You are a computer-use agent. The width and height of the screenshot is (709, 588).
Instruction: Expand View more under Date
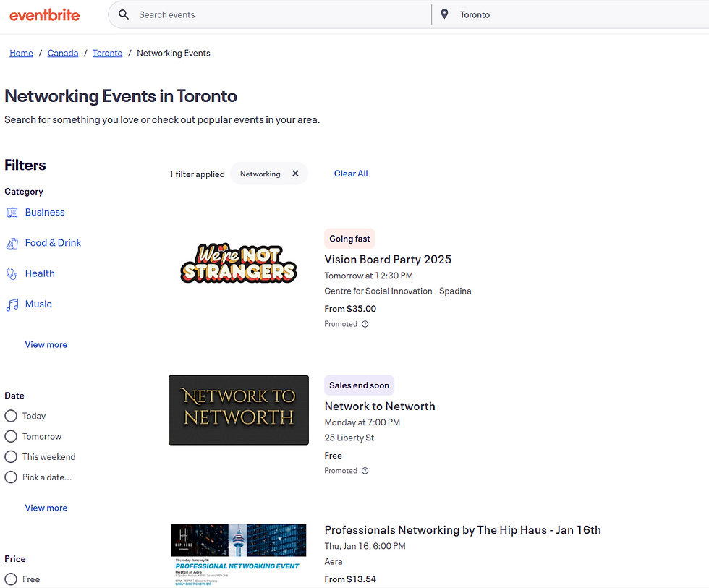pos(46,508)
